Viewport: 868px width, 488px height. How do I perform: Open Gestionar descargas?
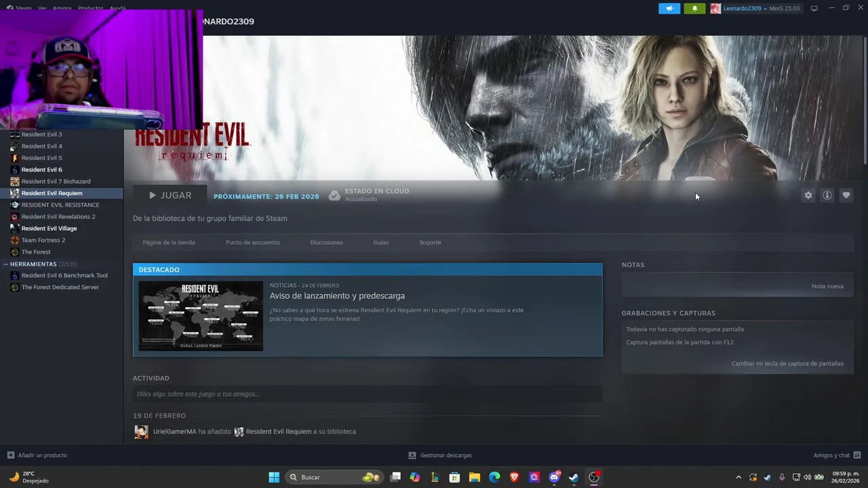point(440,455)
